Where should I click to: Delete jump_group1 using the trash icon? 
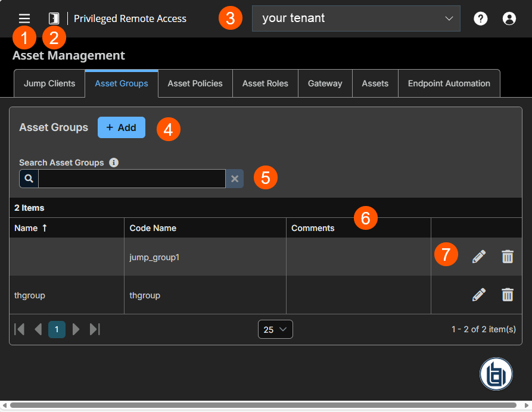click(x=507, y=257)
